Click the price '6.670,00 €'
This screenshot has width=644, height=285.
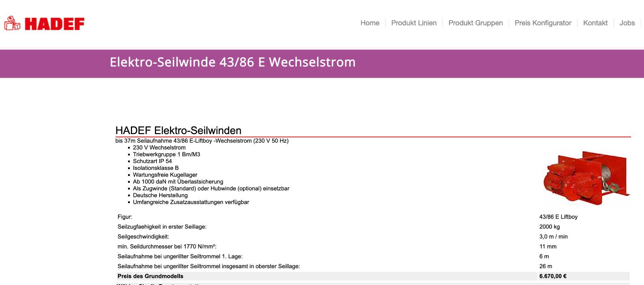click(553, 276)
